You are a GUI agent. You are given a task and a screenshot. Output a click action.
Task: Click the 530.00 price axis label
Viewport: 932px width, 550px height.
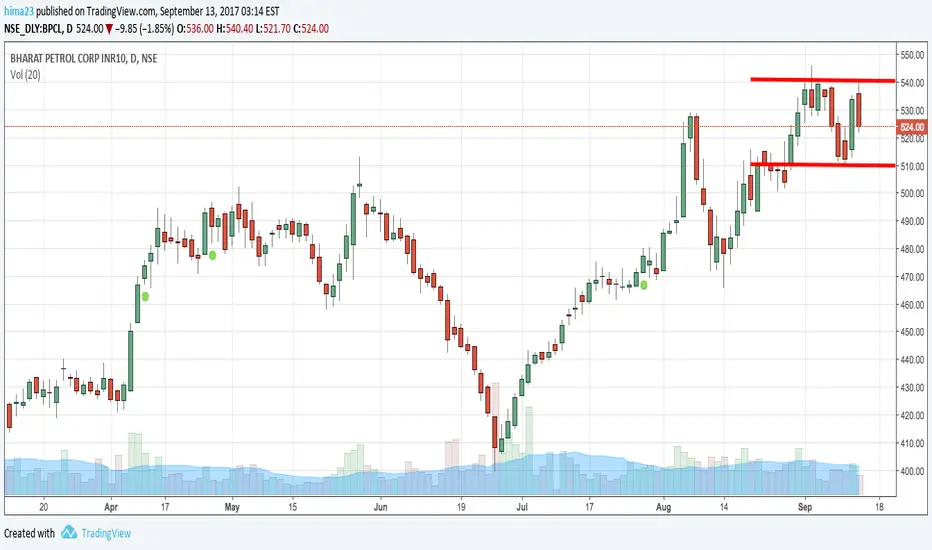coord(912,111)
